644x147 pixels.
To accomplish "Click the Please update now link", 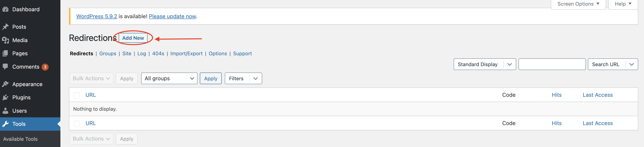I will (x=172, y=16).
